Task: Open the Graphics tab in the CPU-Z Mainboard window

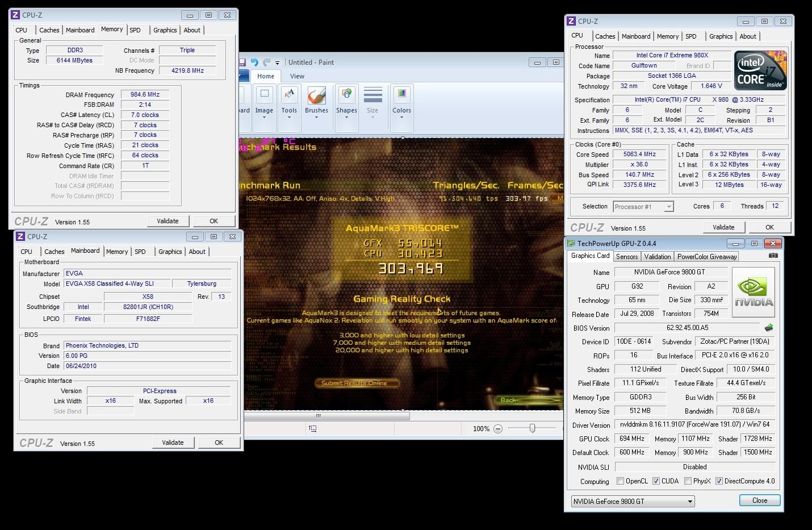Action: pyautogui.click(x=170, y=252)
